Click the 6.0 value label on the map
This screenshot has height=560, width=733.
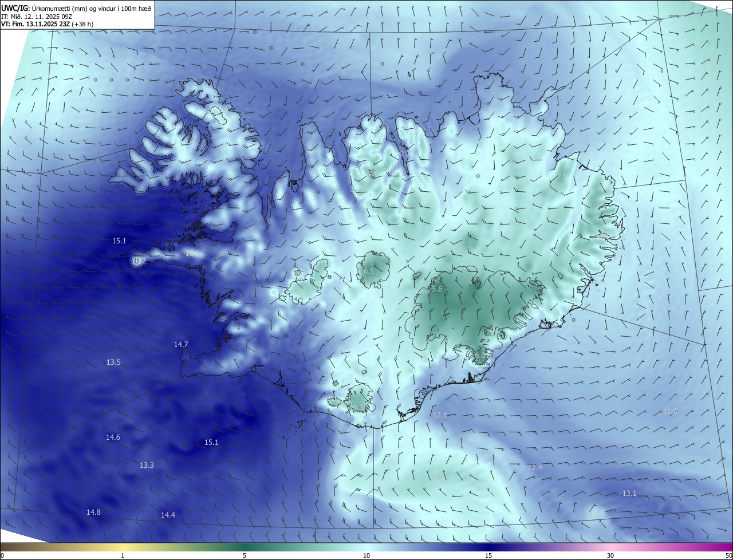(x=480, y=355)
